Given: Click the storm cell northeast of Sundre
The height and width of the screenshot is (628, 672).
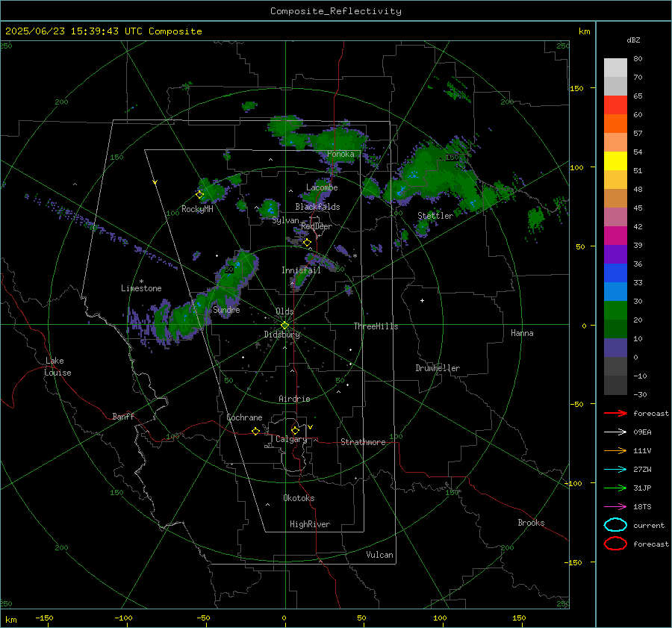Looking at the screenshot, I should 237,271.
